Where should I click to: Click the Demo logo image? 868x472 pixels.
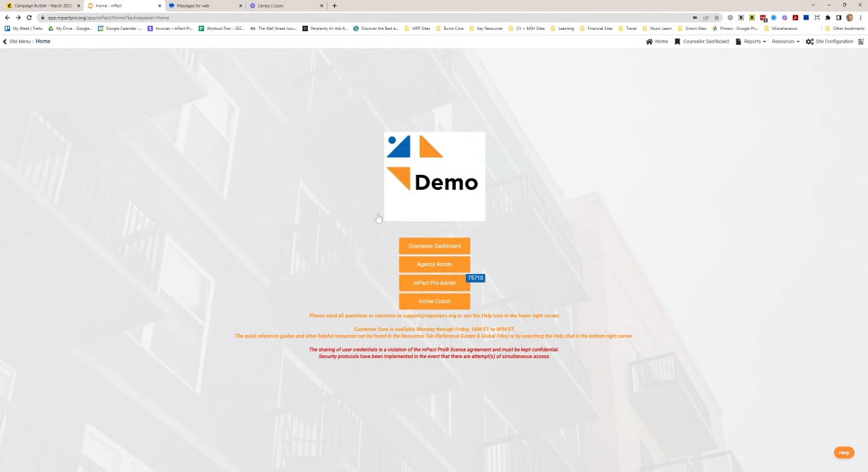tap(435, 176)
